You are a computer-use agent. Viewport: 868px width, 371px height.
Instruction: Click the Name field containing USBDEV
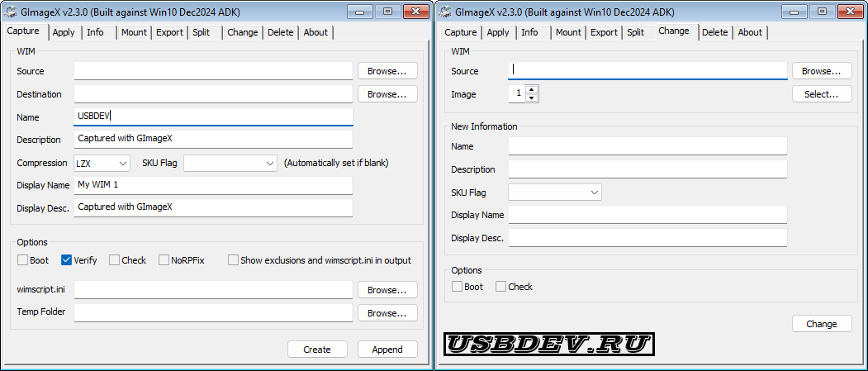click(213, 117)
